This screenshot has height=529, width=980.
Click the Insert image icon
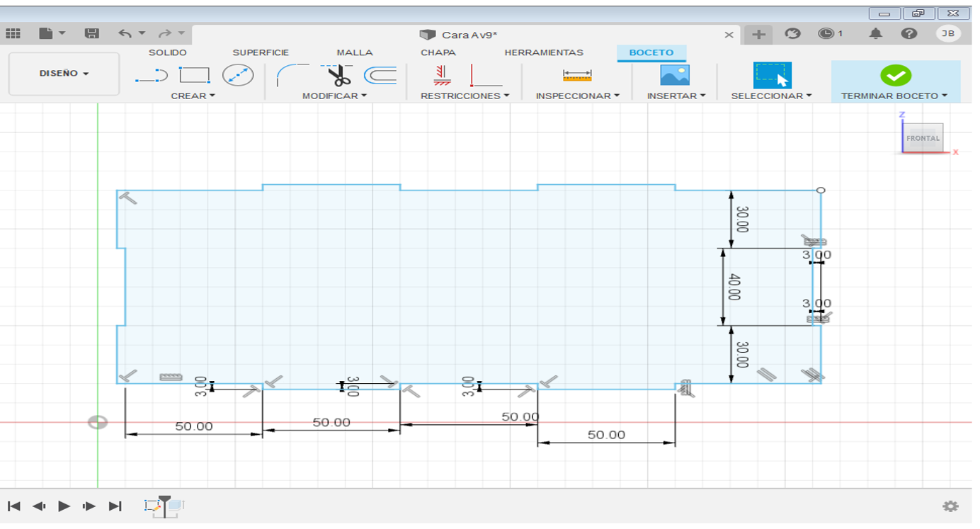click(x=674, y=75)
